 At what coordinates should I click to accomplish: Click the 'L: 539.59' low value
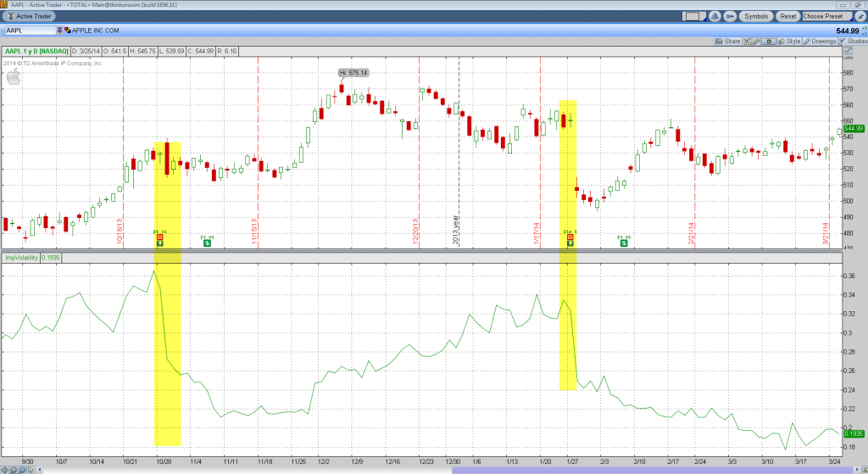click(x=171, y=51)
